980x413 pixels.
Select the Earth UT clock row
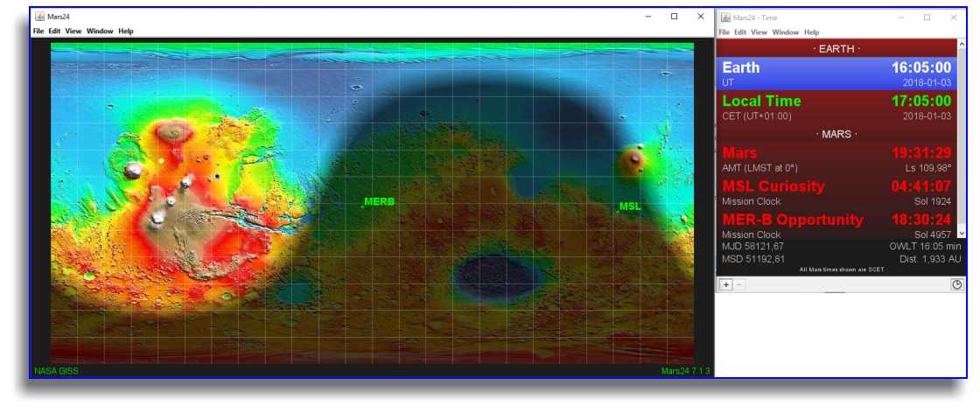pos(836,73)
